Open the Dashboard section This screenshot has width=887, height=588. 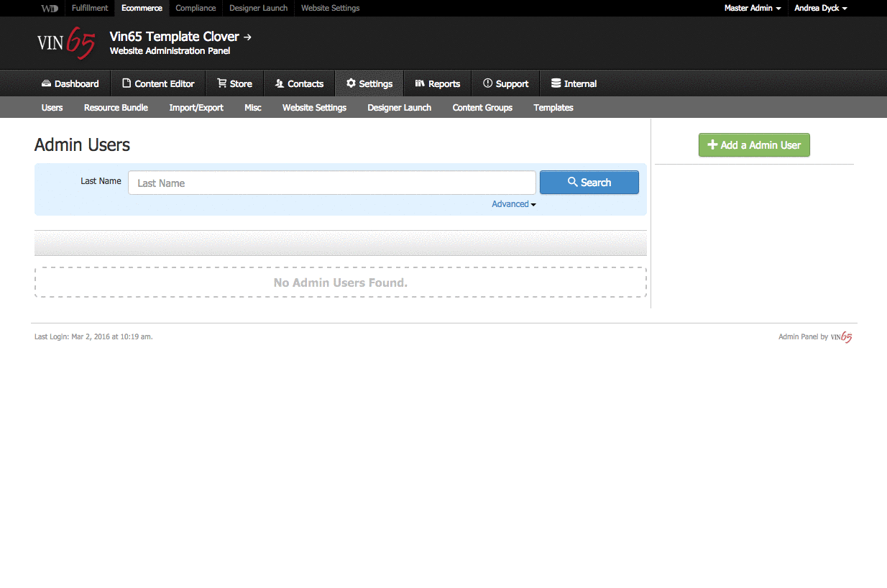[70, 83]
